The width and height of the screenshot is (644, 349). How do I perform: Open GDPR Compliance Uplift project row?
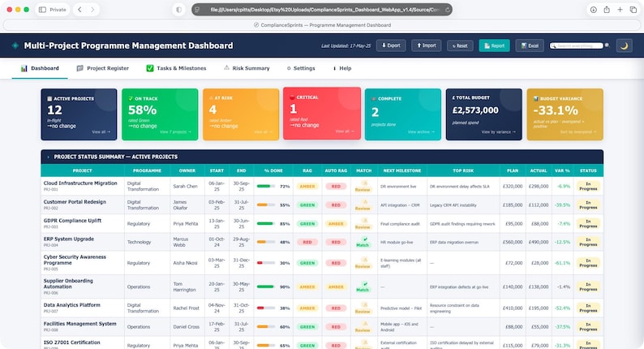(322, 224)
